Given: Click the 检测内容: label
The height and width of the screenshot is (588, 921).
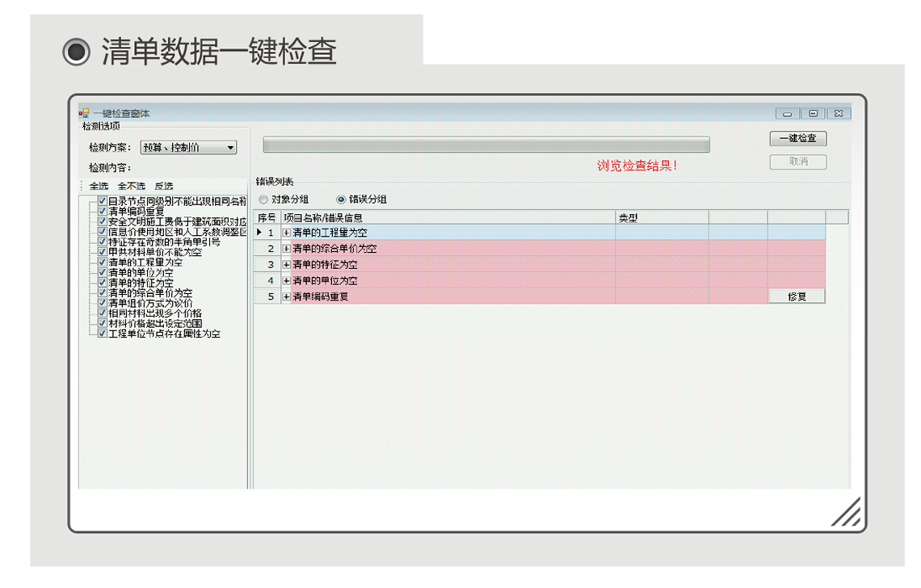Looking at the screenshot, I should point(110,168).
